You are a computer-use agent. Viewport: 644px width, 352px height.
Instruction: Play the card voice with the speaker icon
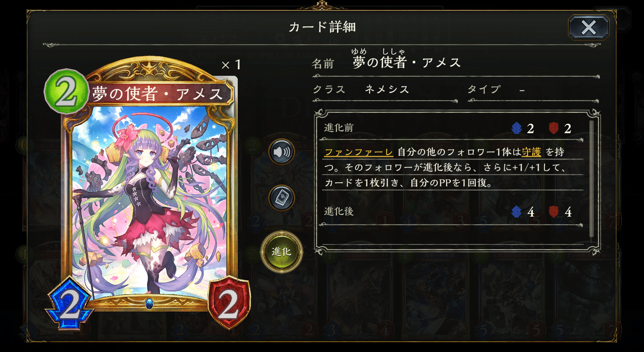[281, 152]
